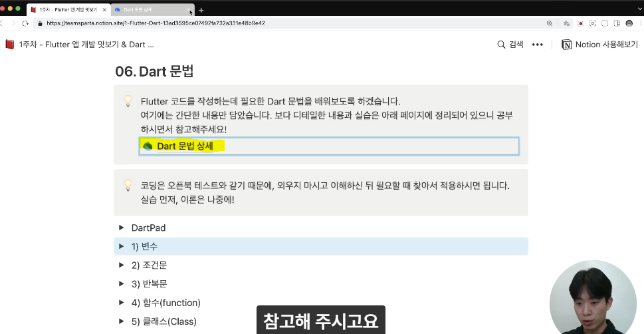Open the Notion three-dot more menu
The width and height of the screenshot is (644, 334).
(x=537, y=45)
